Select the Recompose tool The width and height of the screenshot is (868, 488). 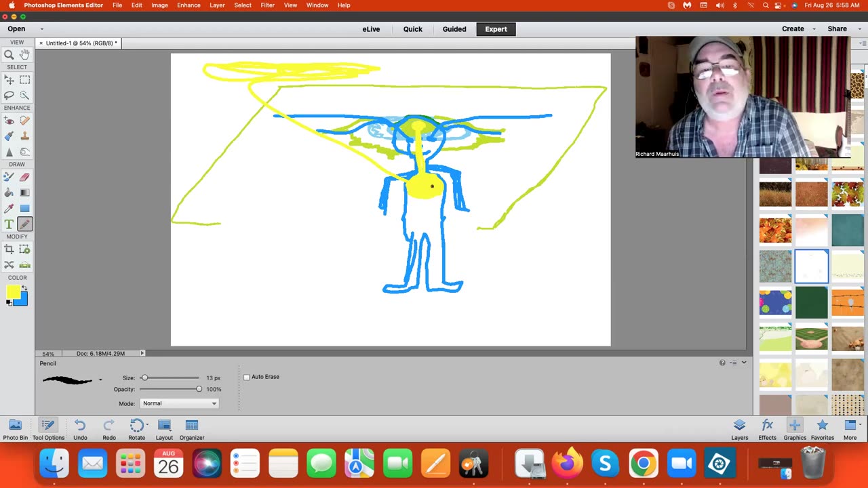point(25,249)
